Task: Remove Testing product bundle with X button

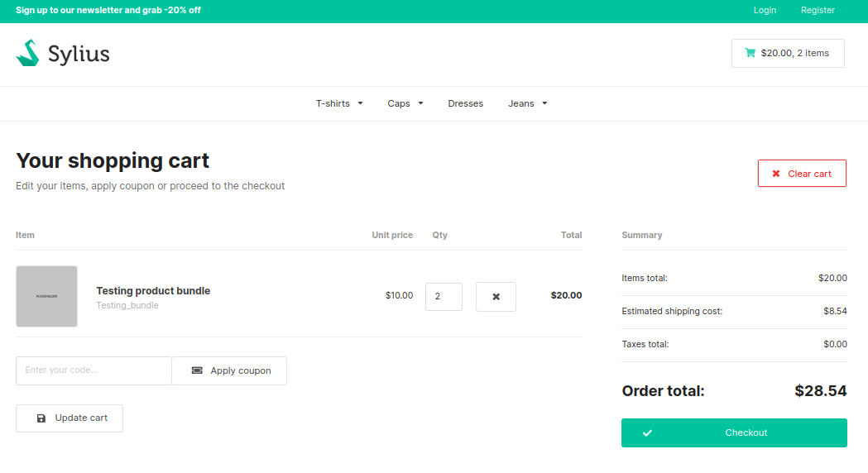Action: coord(496,297)
